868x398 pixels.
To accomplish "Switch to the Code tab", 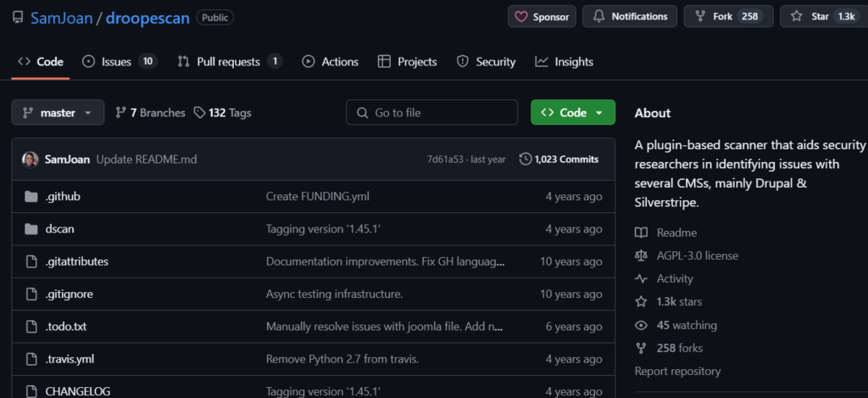I will coord(41,62).
